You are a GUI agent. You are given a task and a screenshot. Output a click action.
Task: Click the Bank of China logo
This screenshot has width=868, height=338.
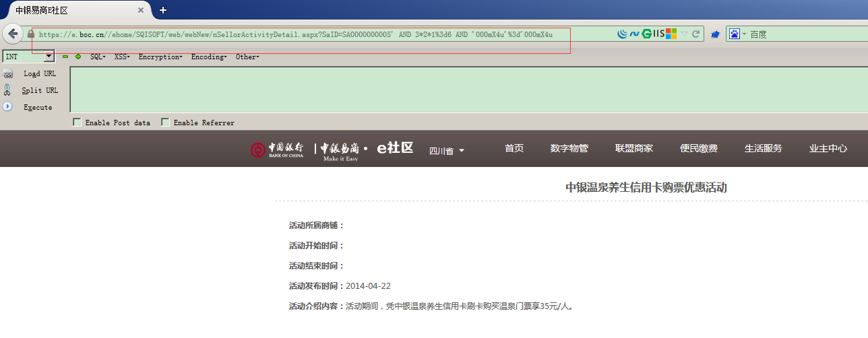pos(276,149)
